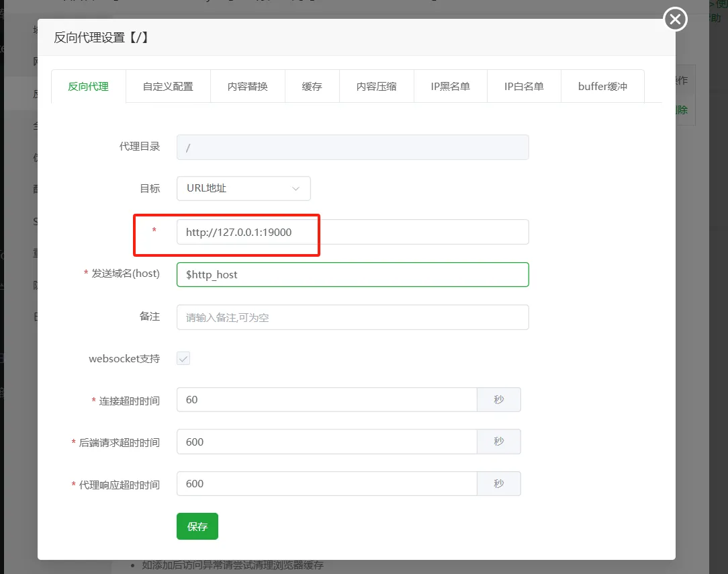Click the 保存 button
This screenshot has height=574, width=728.
[x=197, y=526]
